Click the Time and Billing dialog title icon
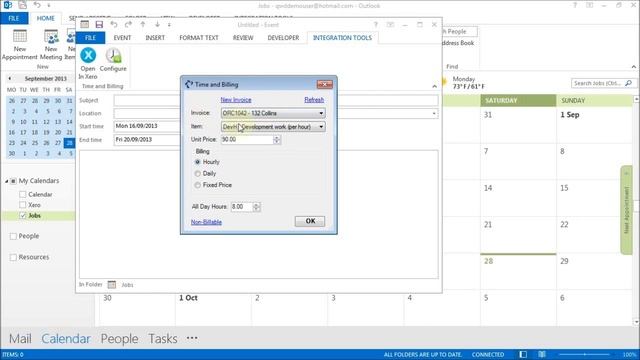Image resolution: width=640 pixels, height=360 pixels. point(189,84)
